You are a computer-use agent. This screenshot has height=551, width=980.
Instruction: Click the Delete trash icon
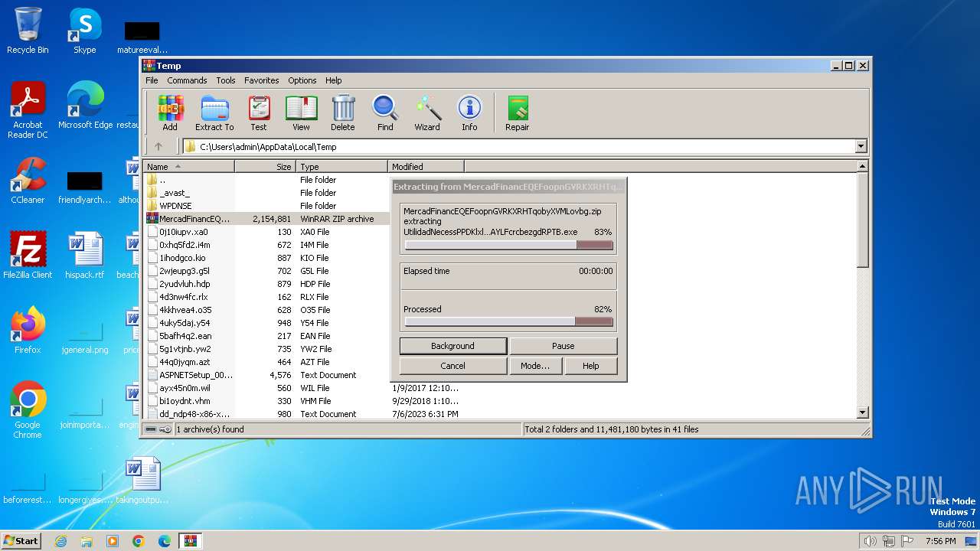(x=343, y=113)
